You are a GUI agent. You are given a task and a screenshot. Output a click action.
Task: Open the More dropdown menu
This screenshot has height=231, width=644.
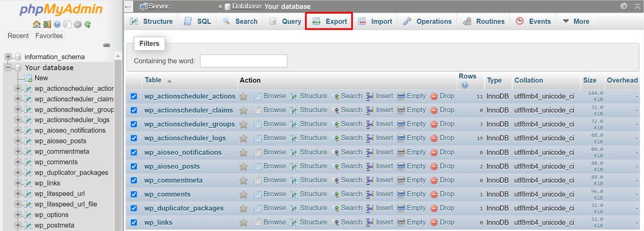(x=576, y=21)
